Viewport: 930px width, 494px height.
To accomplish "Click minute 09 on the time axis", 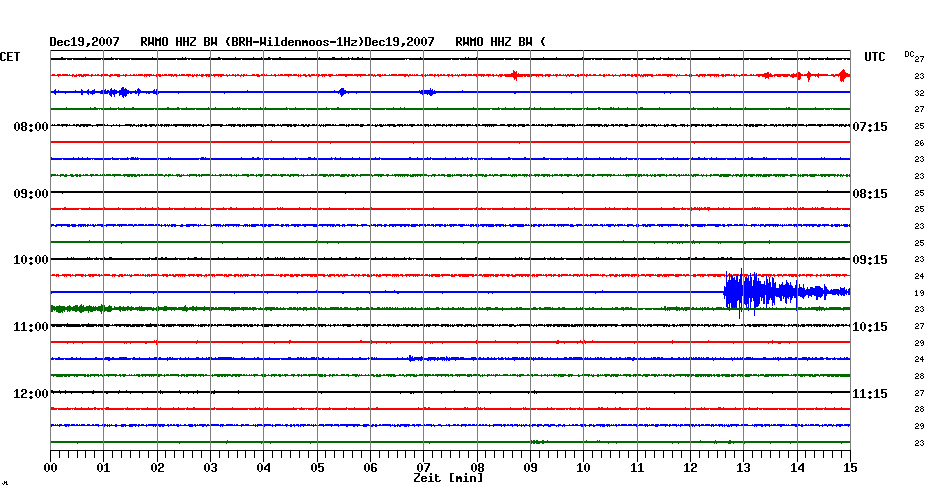I will [x=530, y=468].
